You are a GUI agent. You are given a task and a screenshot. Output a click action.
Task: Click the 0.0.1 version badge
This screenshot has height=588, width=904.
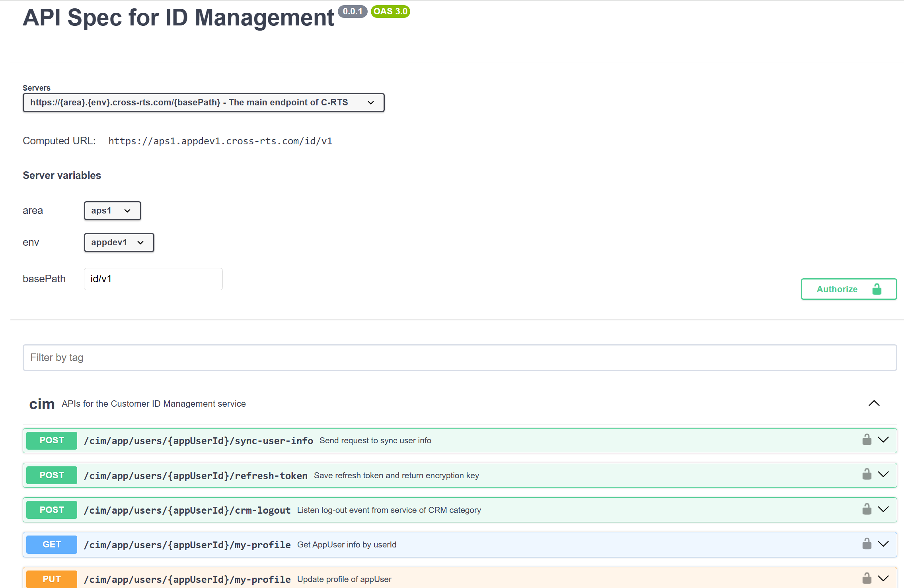(353, 12)
